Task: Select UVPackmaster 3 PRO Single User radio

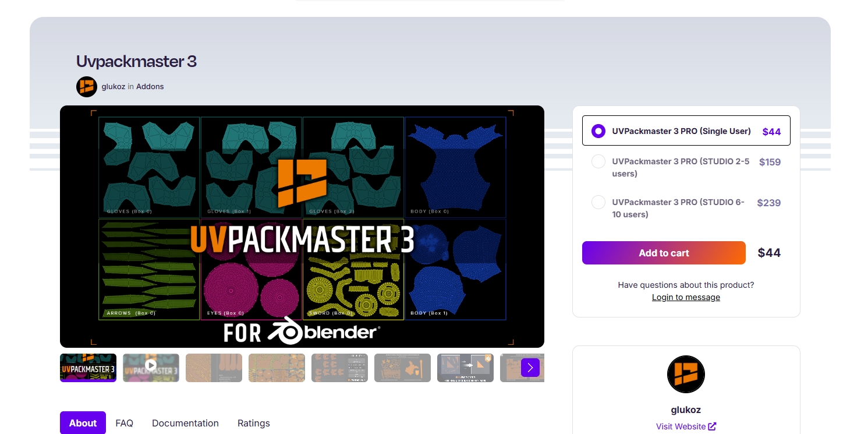Action: pyautogui.click(x=598, y=131)
